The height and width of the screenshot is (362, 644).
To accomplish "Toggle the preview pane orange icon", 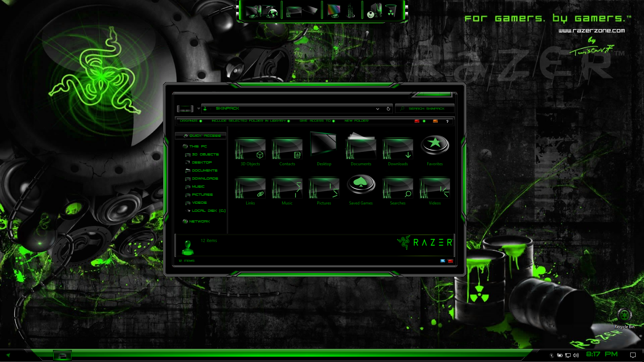I will (435, 121).
